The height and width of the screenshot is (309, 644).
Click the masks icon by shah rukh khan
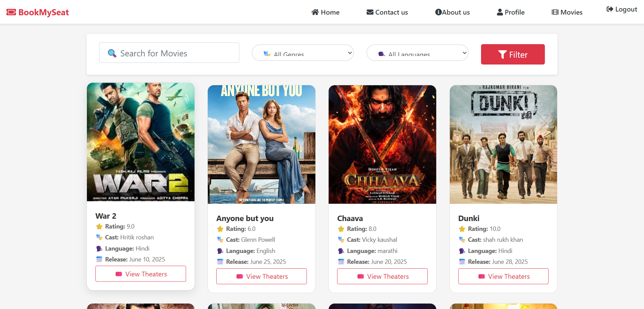coord(462,240)
